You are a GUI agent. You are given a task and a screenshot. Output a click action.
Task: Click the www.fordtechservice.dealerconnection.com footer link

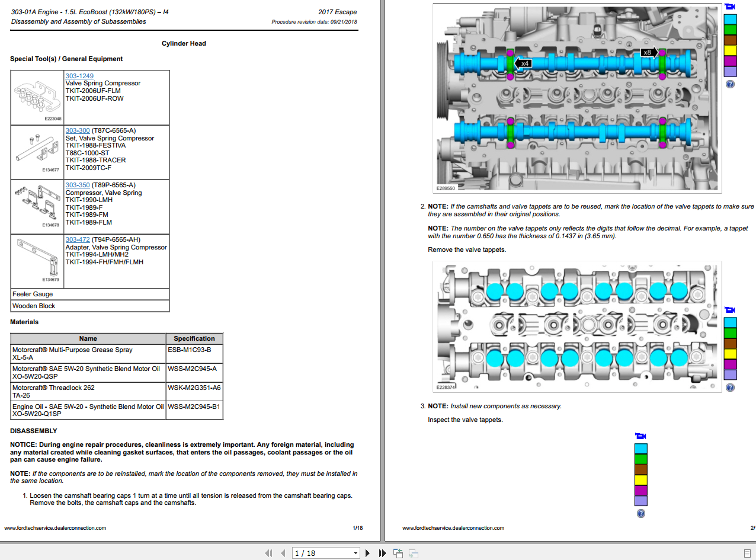click(x=56, y=527)
